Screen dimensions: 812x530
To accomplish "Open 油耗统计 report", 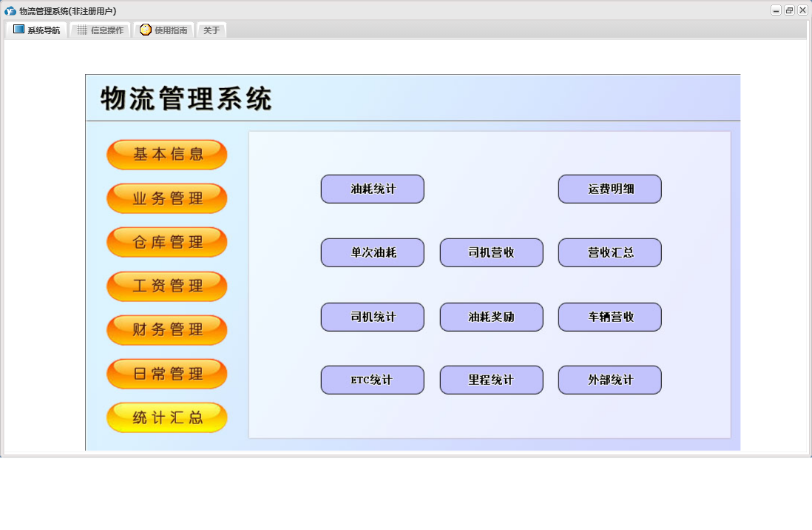I will click(372, 189).
